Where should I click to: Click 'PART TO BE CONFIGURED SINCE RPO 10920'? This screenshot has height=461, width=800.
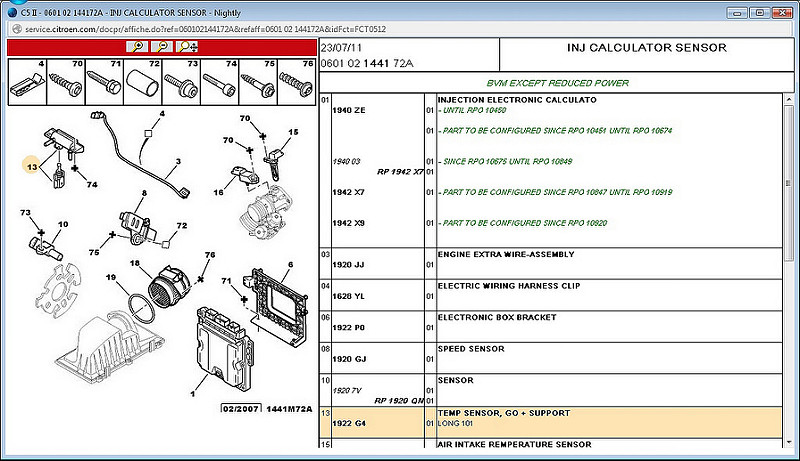523,223
